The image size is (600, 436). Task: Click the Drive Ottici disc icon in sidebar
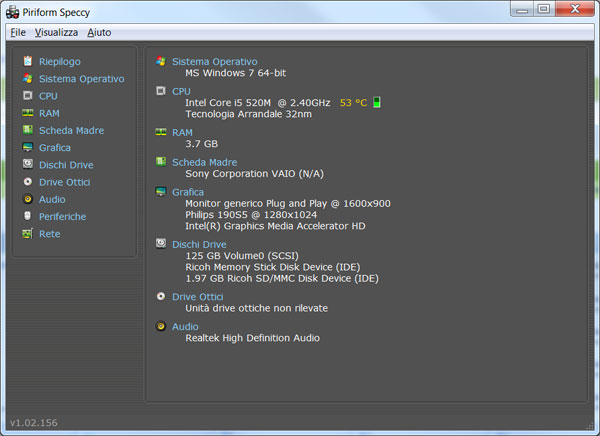pos(28,181)
